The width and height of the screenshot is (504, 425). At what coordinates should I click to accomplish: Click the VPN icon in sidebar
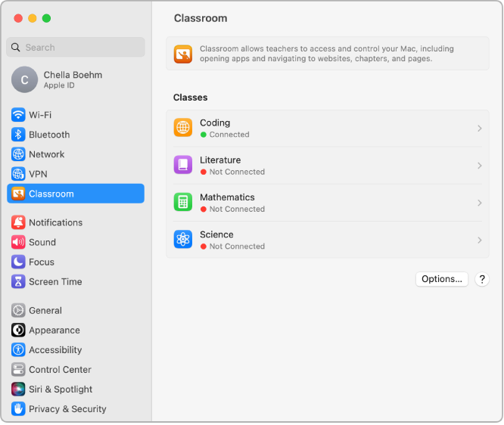pyautogui.click(x=18, y=174)
